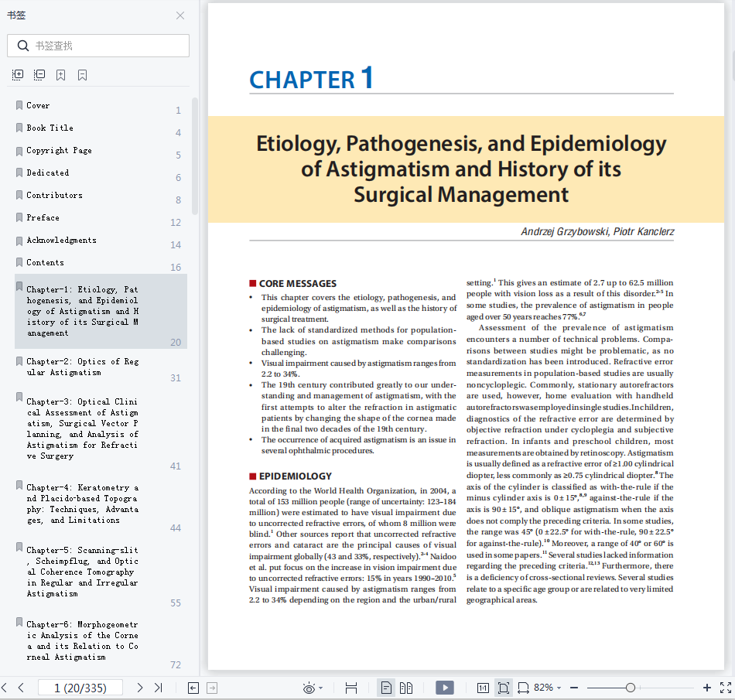The width and height of the screenshot is (735, 700).
Task: Click page number 31 beside Chapter-2 bookmark
Action: click(x=176, y=378)
